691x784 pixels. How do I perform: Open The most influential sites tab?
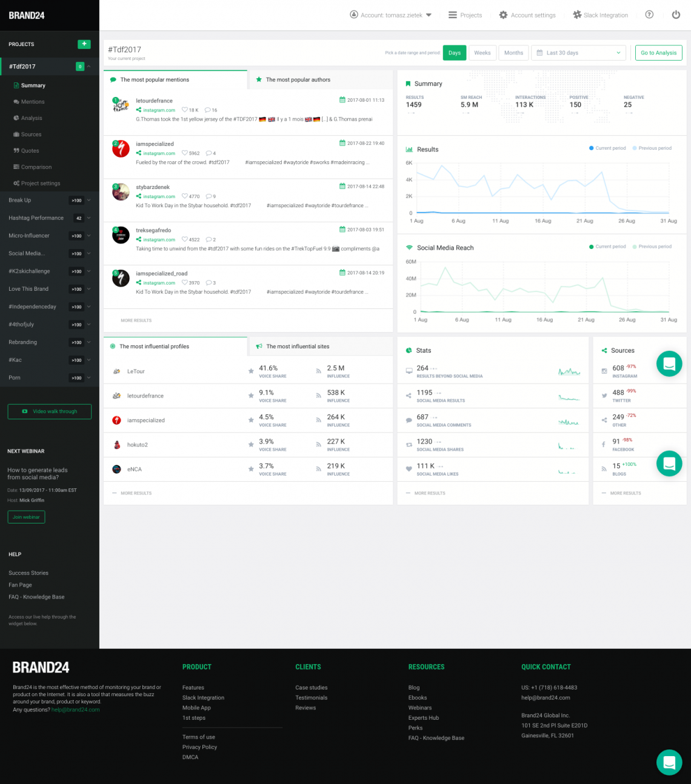point(297,347)
